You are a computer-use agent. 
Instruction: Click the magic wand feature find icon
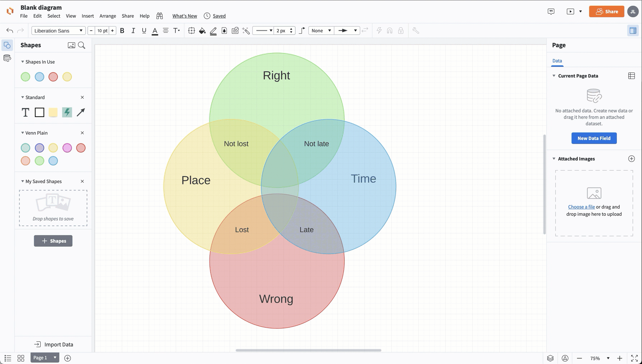[x=246, y=31]
